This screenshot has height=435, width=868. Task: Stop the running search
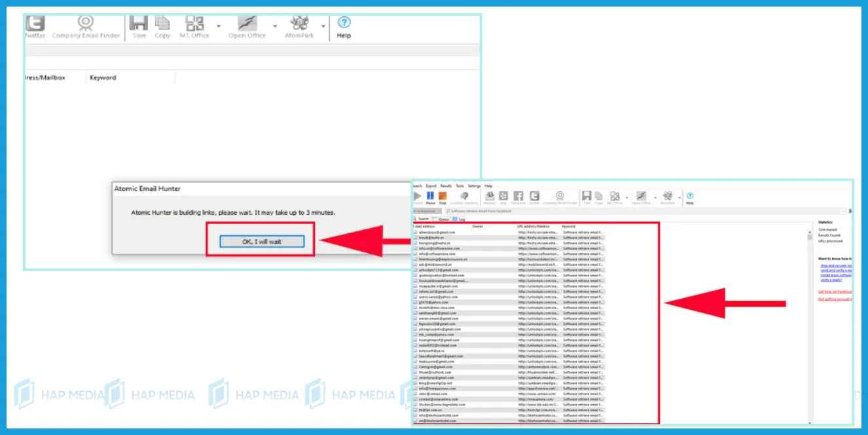point(442,197)
